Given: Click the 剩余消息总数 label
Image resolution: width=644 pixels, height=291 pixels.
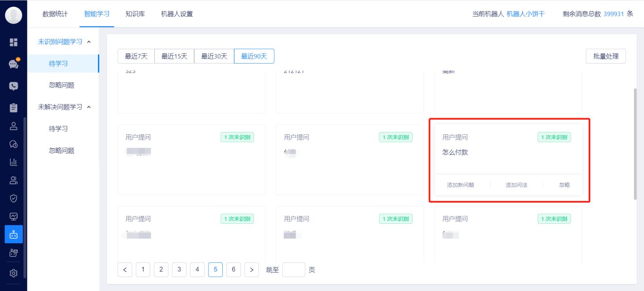Looking at the screenshot, I should tap(582, 14).
